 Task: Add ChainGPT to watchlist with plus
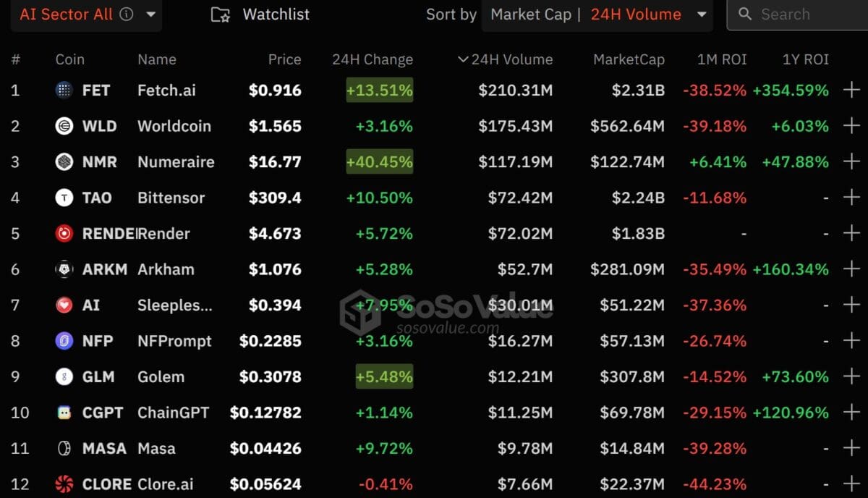(x=851, y=413)
